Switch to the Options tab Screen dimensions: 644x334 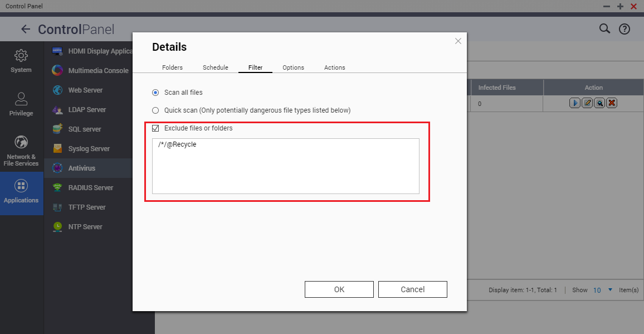click(293, 67)
